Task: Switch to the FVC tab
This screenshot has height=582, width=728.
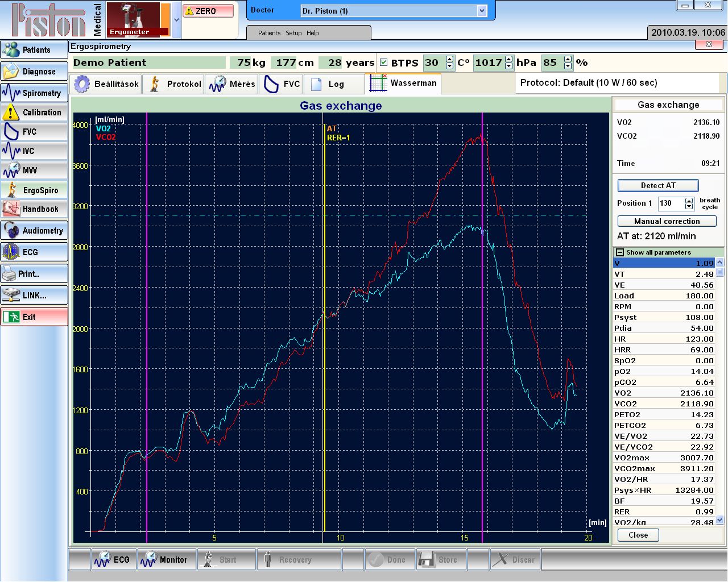Action: click(281, 84)
